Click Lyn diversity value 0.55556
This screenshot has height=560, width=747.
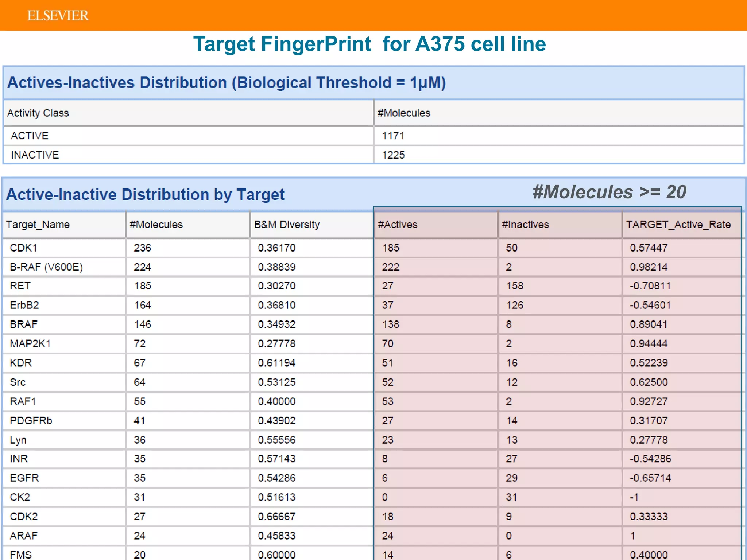click(276, 440)
